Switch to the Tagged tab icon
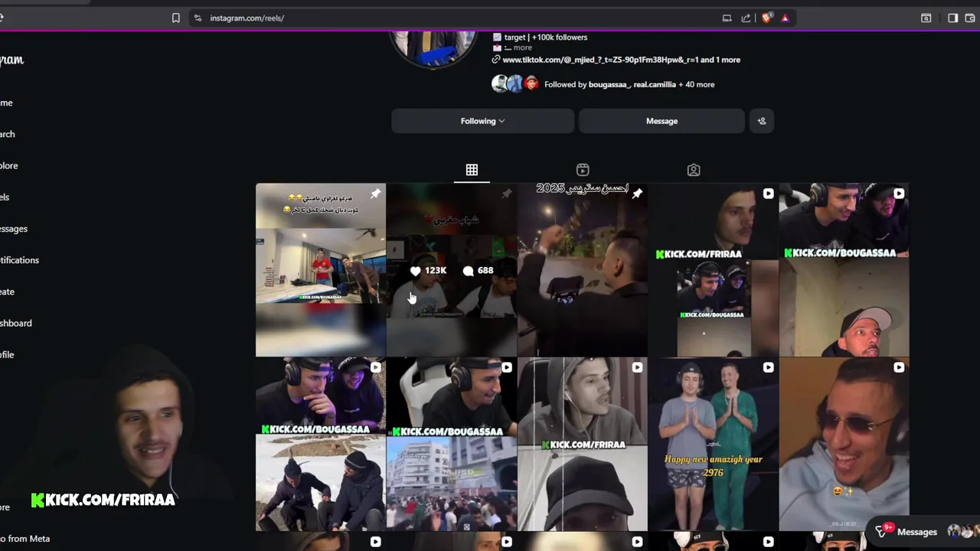Screen dimensions: 980x551 694,170
